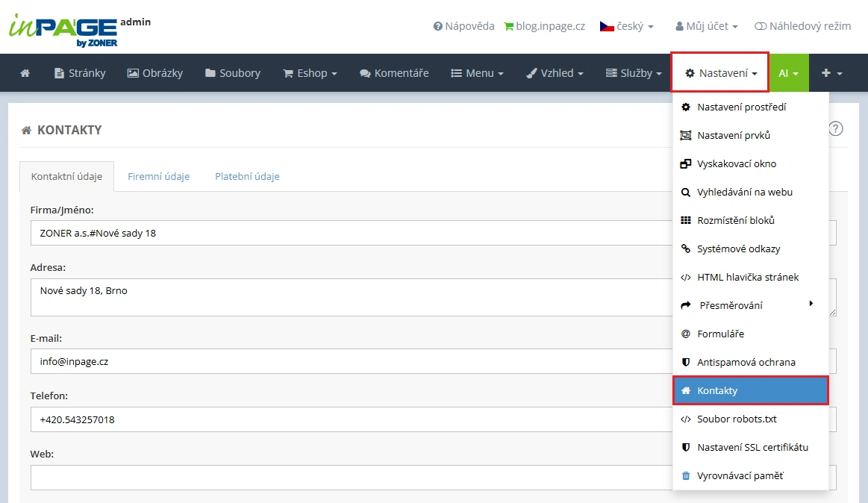Expand the český language dropdown
Image resolution: width=868 pixels, height=503 pixels.
(x=626, y=26)
